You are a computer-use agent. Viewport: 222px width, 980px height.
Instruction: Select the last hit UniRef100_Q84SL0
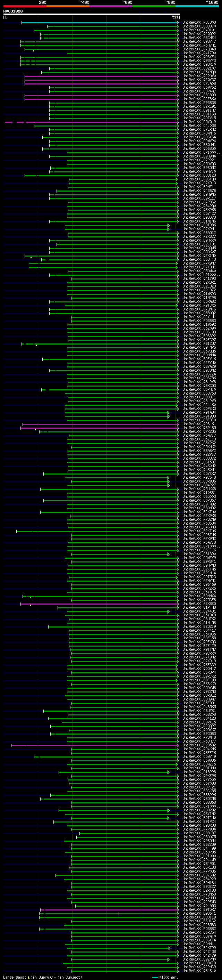click(x=199, y=971)
